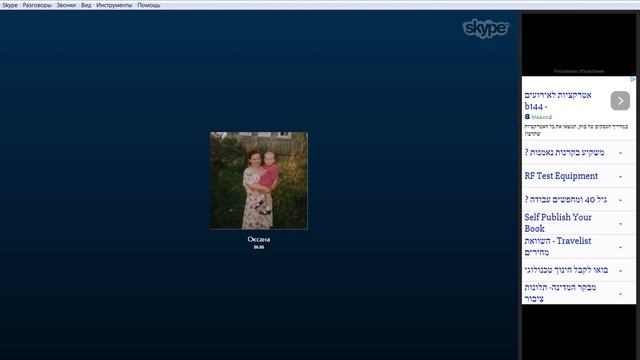This screenshot has height=360, width=640.
Task: Open the Помощь menu
Action: (x=149, y=5)
